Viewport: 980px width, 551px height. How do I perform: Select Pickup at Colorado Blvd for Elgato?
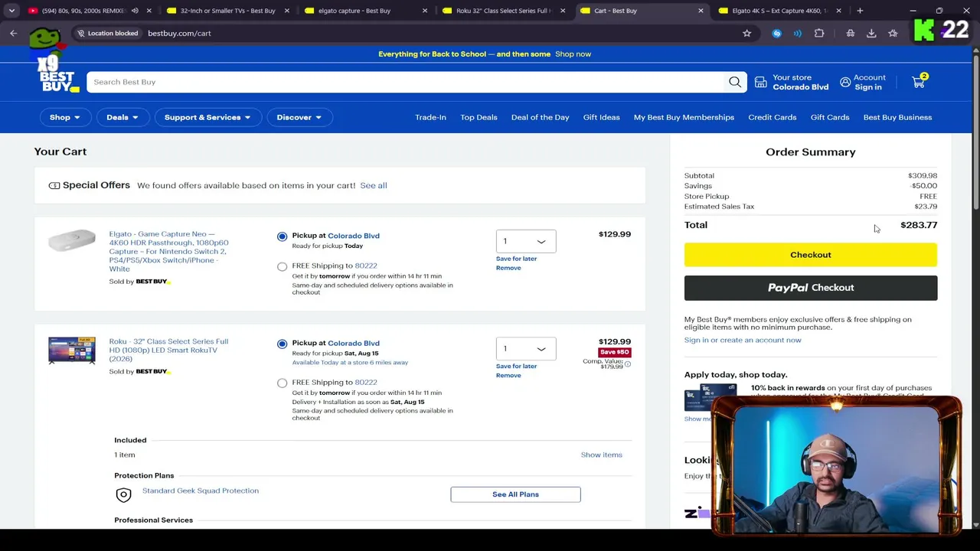(x=283, y=236)
